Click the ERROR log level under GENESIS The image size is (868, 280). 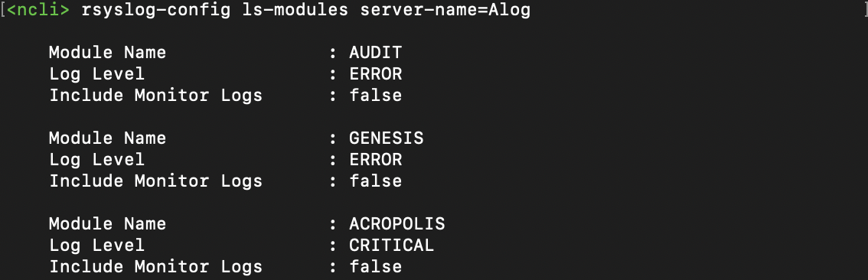click(375, 159)
